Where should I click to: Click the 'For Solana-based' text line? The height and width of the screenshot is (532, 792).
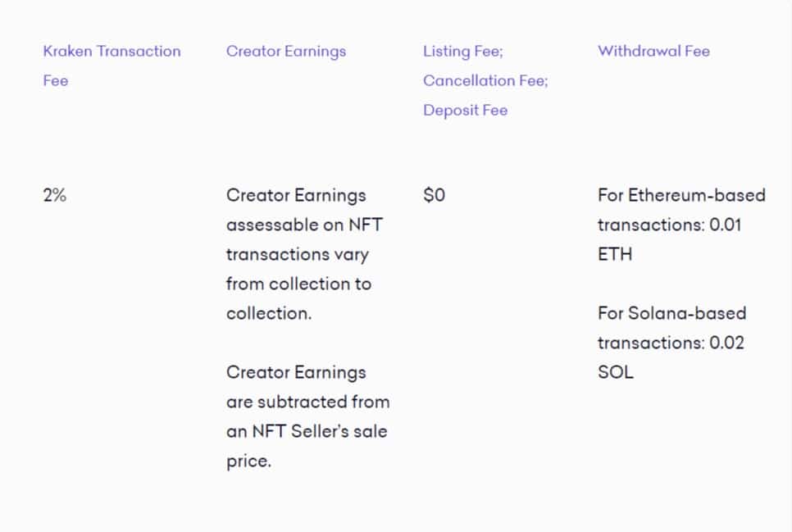(671, 314)
